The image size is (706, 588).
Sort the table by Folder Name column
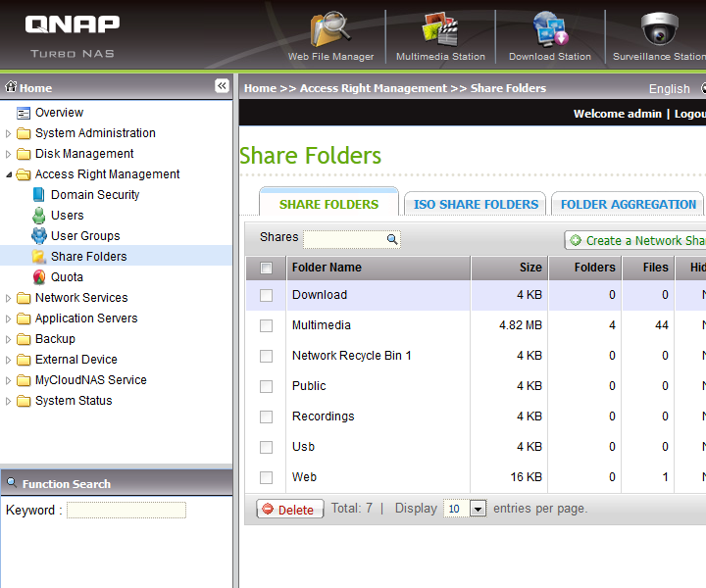[327, 268]
